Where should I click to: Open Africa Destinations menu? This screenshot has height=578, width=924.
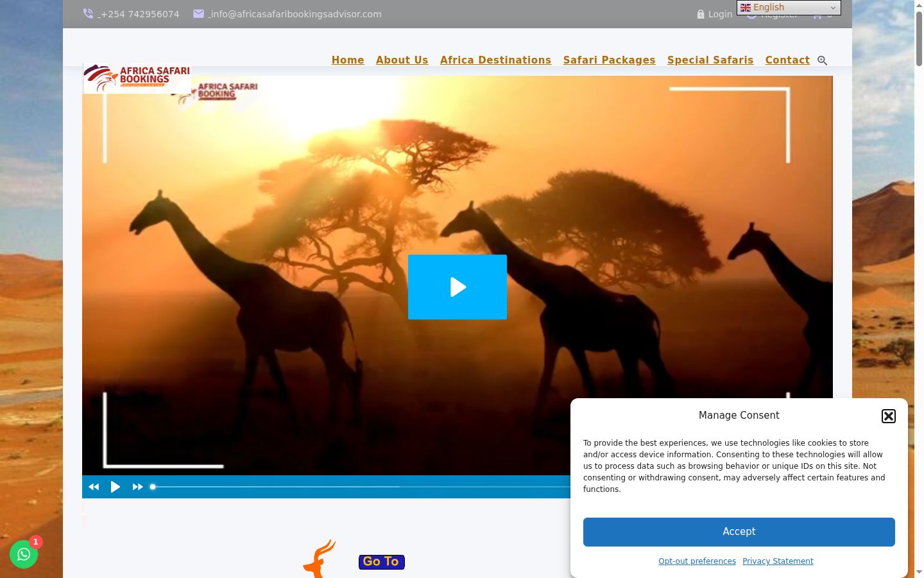pyautogui.click(x=495, y=60)
